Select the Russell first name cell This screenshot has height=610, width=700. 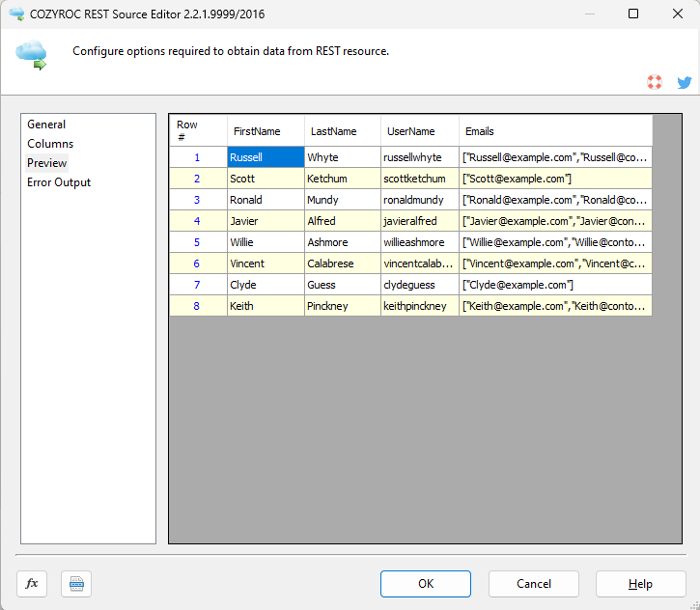[266, 157]
